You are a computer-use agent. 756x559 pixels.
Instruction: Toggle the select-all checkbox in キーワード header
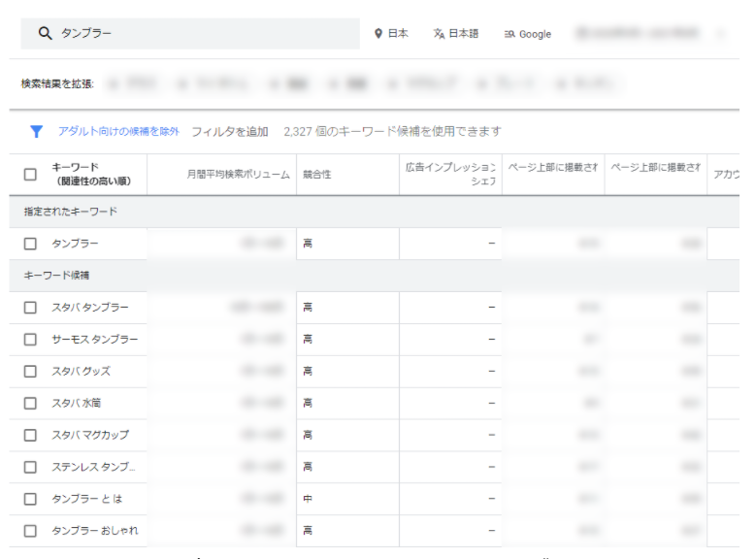point(30,175)
